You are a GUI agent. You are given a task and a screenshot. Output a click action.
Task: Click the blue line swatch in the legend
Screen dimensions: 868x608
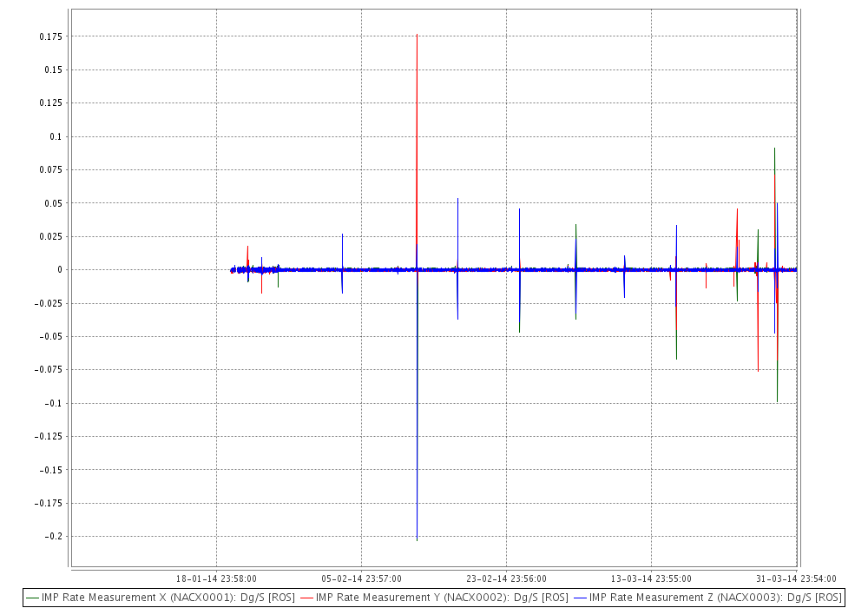581,598
